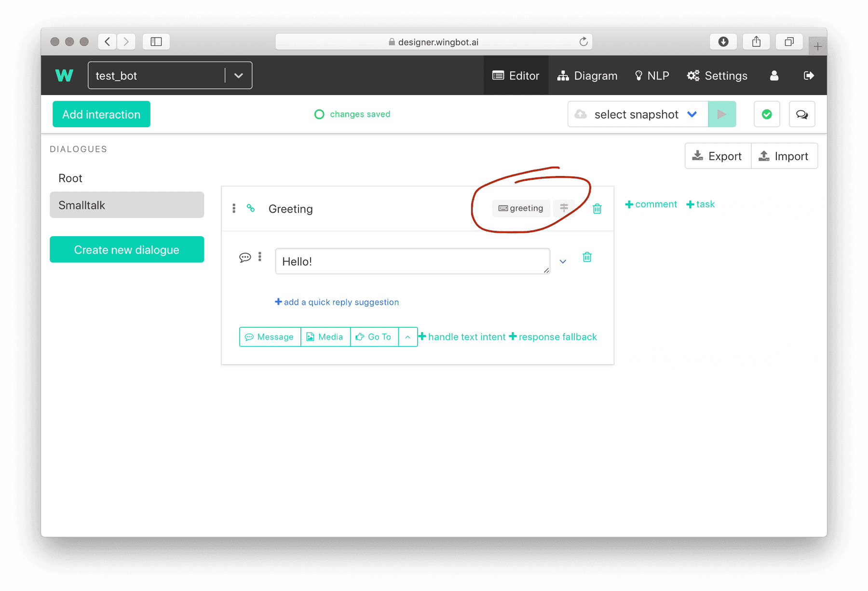The image size is (868, 591).
Task: Expand the Hello! message options chevron
Action: tap(563, 261)
